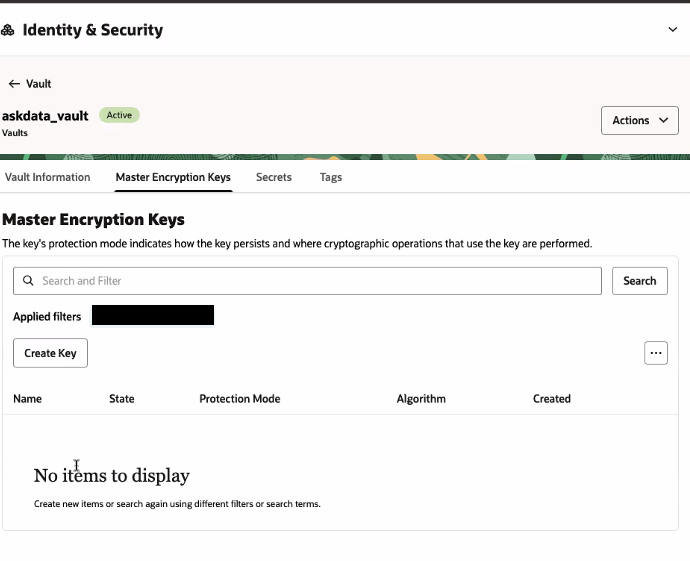This screenshot has height=561, width=690.
Task: Click the Vault back link text
Action: (x=39, y=84)
